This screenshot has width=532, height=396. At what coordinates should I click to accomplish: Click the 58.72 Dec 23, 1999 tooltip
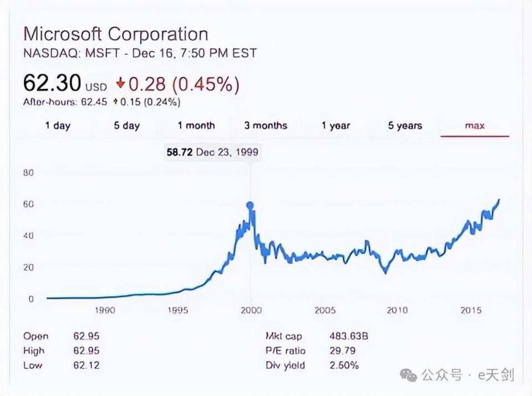pos(212,152)
